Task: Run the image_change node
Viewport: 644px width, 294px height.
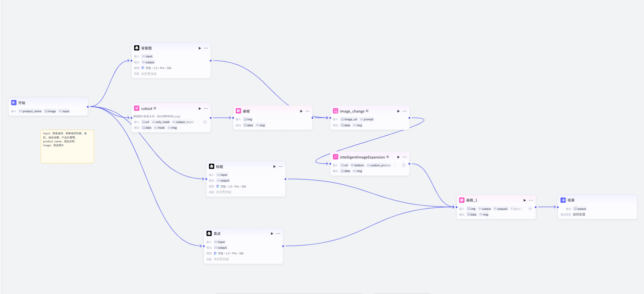Action: click(398, 111)
